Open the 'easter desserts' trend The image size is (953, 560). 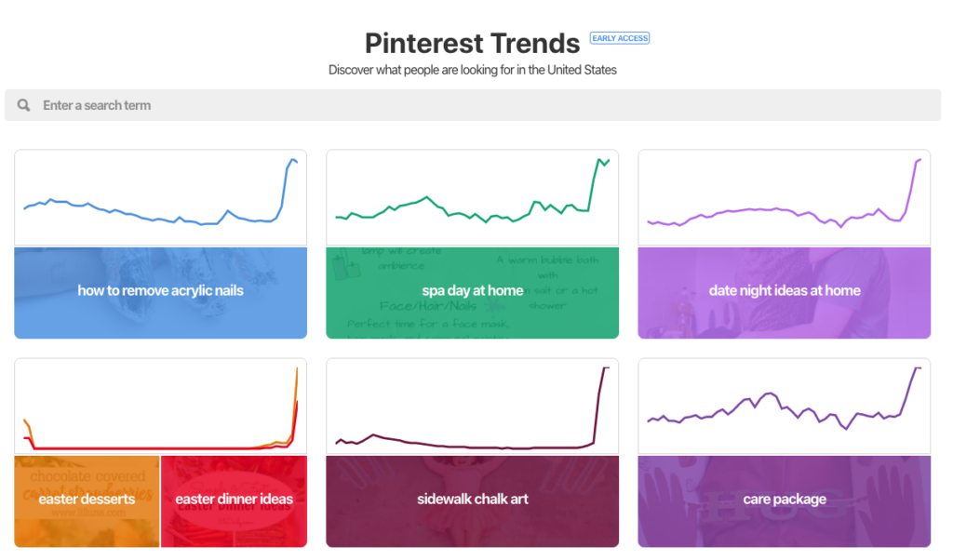86,500
